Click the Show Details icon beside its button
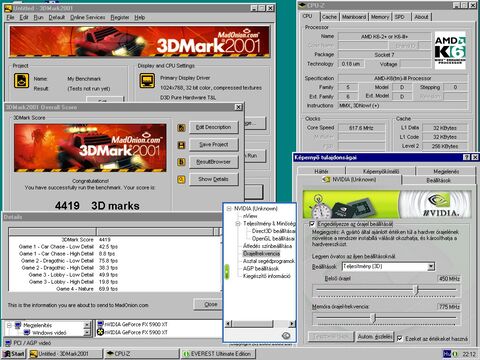The image size is (480, 360). (x=181, y=180)
